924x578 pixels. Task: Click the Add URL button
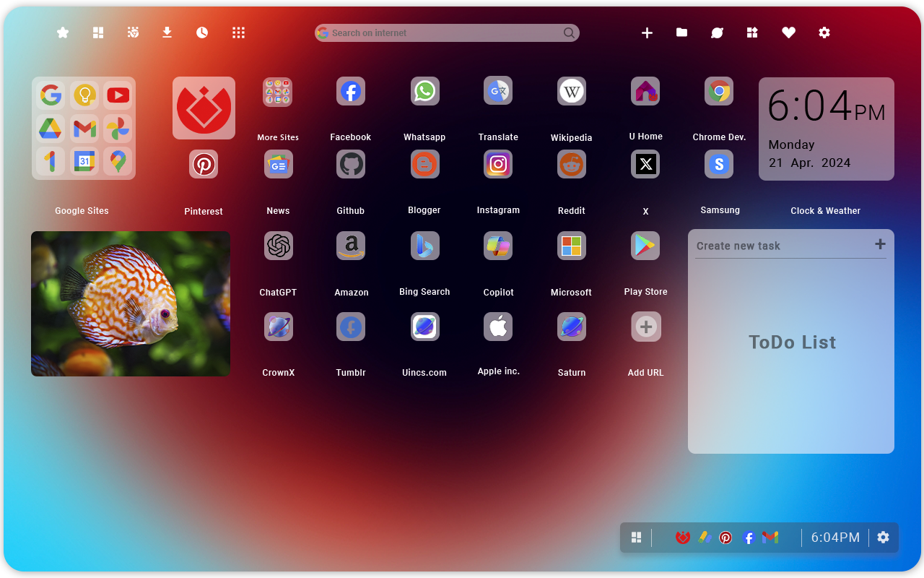point(645,327)
